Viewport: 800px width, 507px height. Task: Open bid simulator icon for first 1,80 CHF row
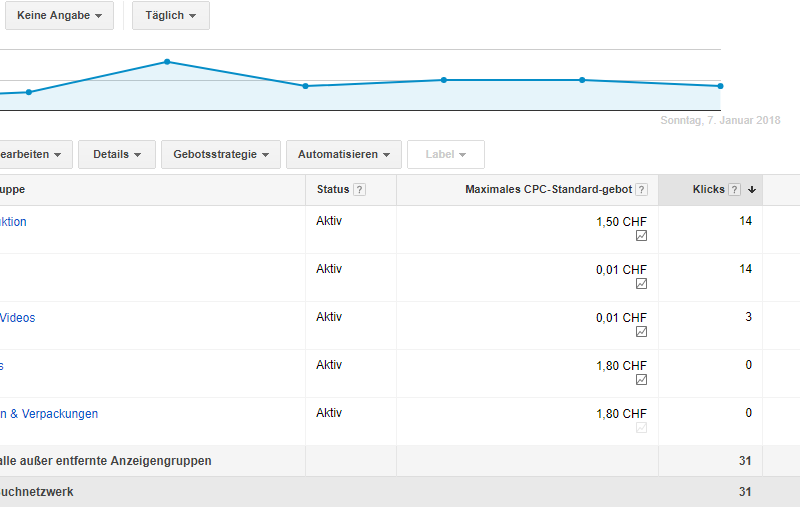click(x=641, y=380)
